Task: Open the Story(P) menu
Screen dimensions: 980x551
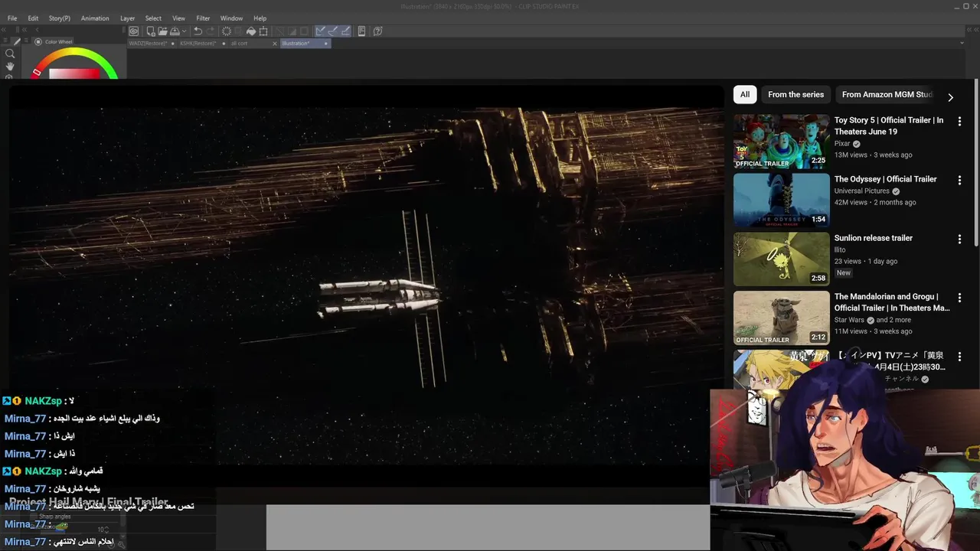Action: click(x=59, y=18)
